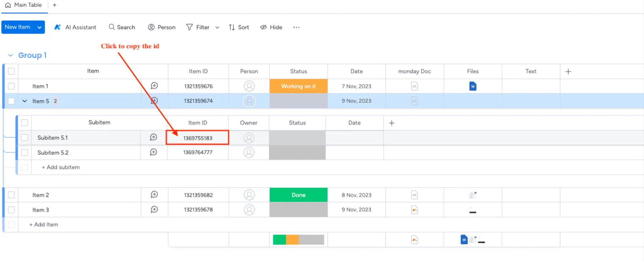Copy the ID 1369755183

coord(198,138)
